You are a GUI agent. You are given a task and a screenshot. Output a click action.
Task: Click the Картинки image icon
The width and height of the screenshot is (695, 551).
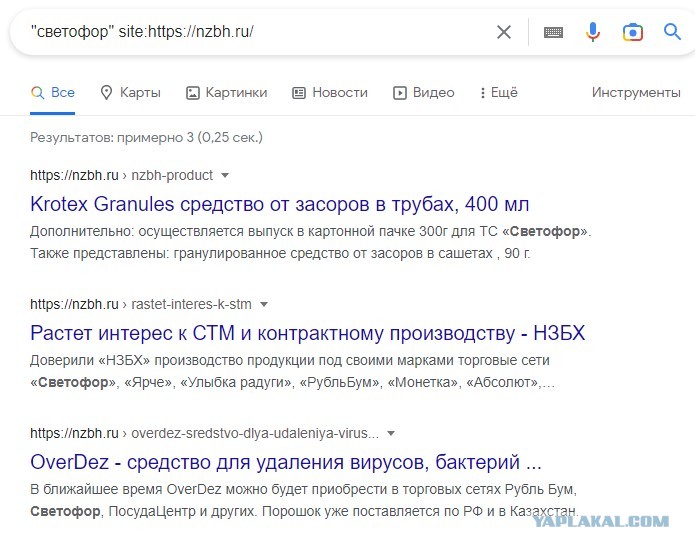pos(192,93)
